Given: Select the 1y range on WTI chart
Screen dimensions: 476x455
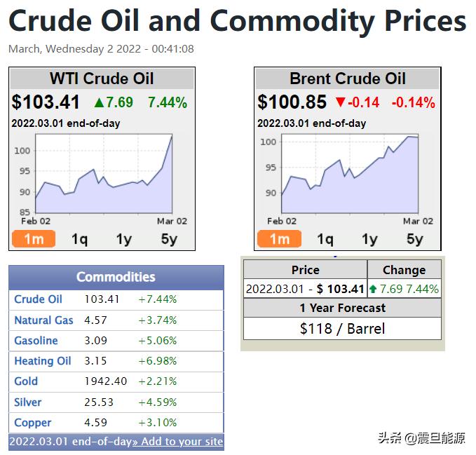Looking at the screenshot, I should 124,239.
